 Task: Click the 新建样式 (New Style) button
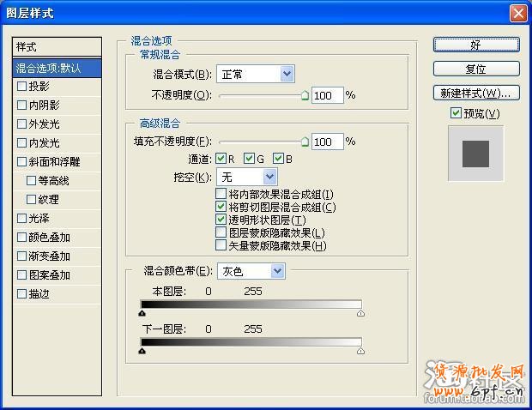coord(475,93)
